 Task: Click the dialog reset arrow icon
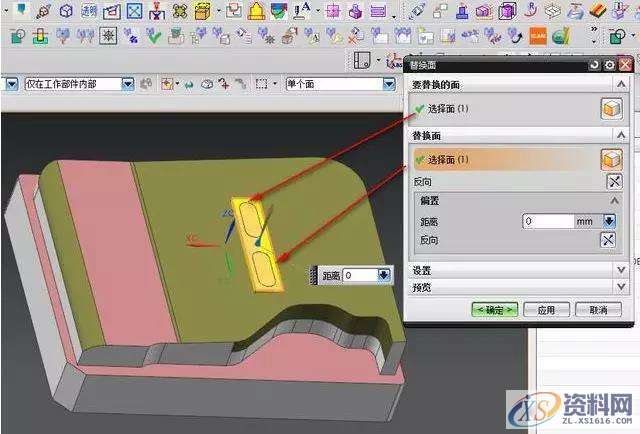(594, 65)
